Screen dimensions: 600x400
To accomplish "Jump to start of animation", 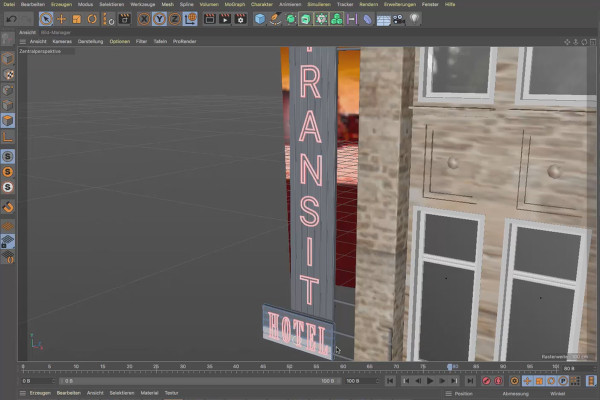I will (390, 380).
